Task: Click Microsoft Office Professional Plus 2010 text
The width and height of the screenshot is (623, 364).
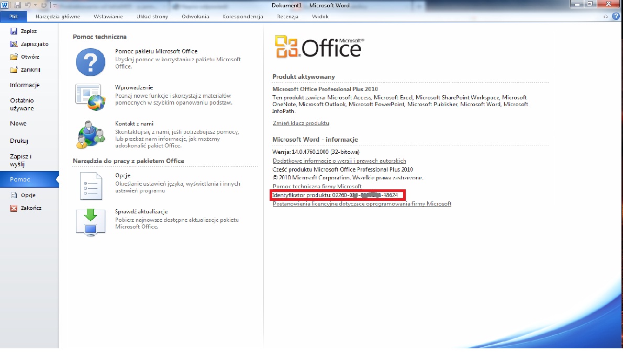Action: click(325, 89)
